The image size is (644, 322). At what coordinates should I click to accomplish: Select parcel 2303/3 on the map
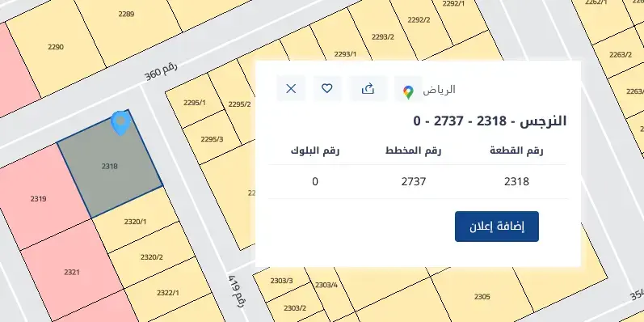tap(281, 281)
